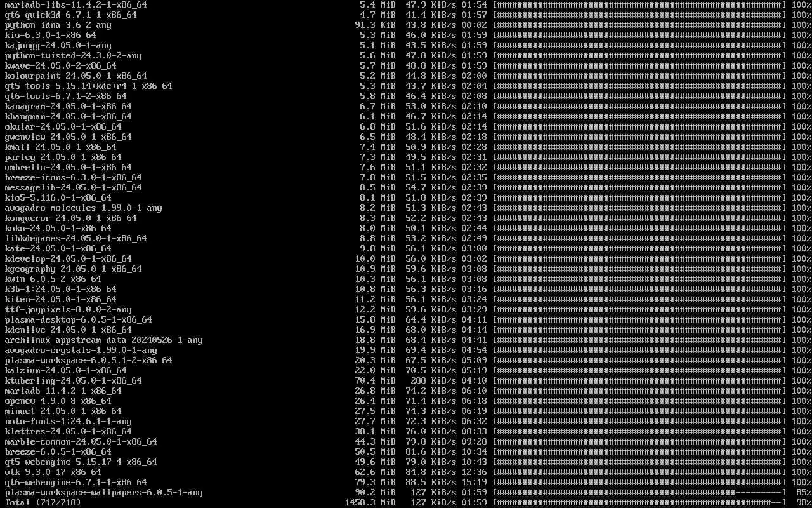812x508 pixels.
Task: Click the kwin-6.0.5-2-x86_64 package name
Action: [53, 279]
